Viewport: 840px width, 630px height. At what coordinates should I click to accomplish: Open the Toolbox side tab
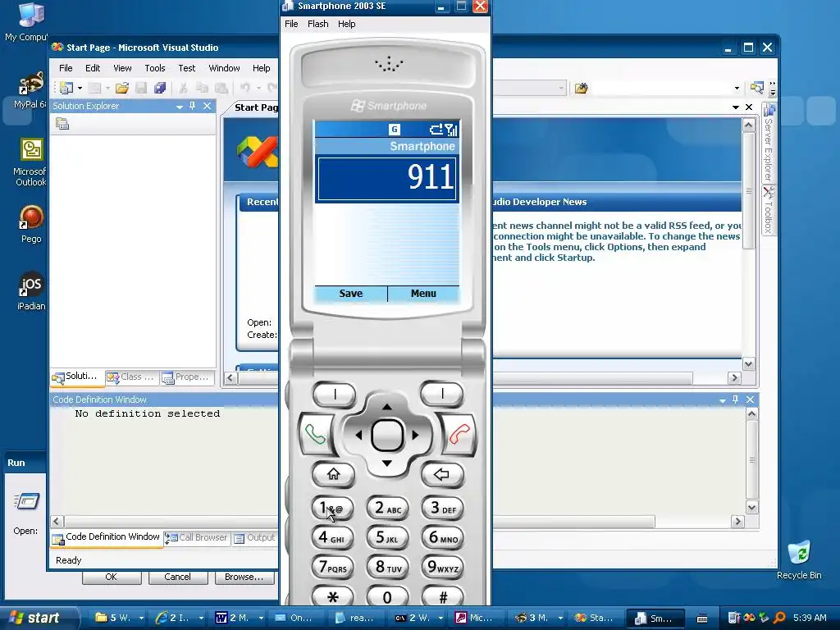click(769, 210)
